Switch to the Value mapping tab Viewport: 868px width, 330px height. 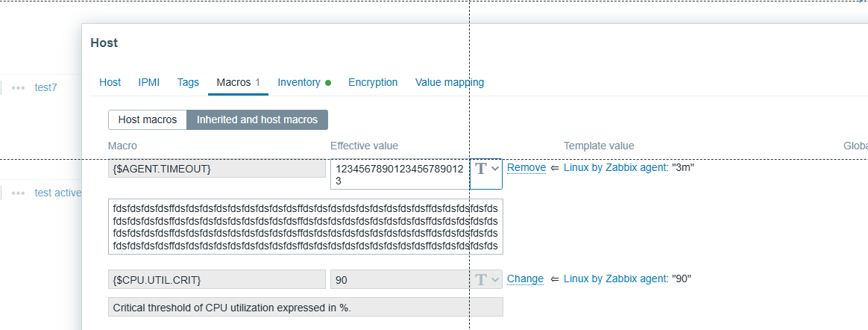pos(450,82)
